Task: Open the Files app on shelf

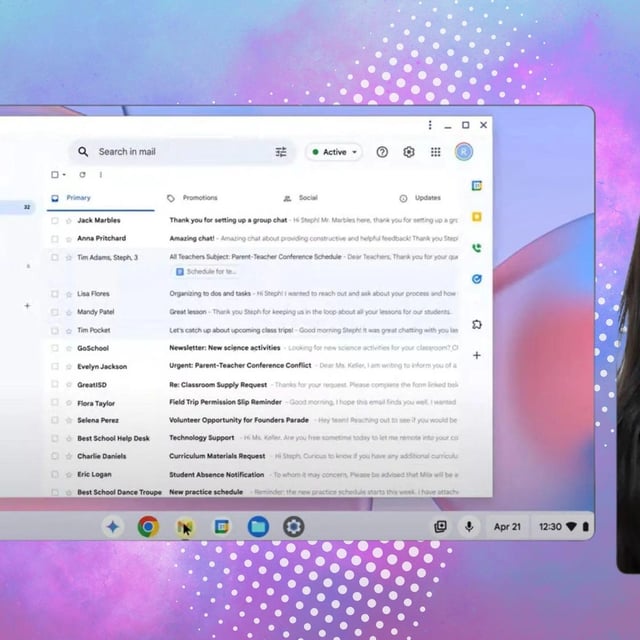Action: [258, 527]
